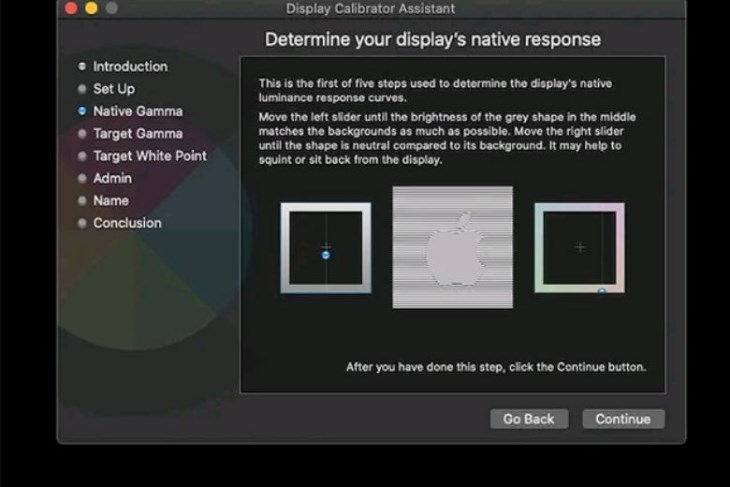
Task: Click the Continue button
Action: pyautogui.click(x=623, y=419)
